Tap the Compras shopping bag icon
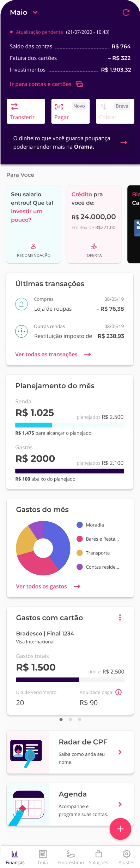The width and height of the screenshot is (140, 868). (22, 304)
